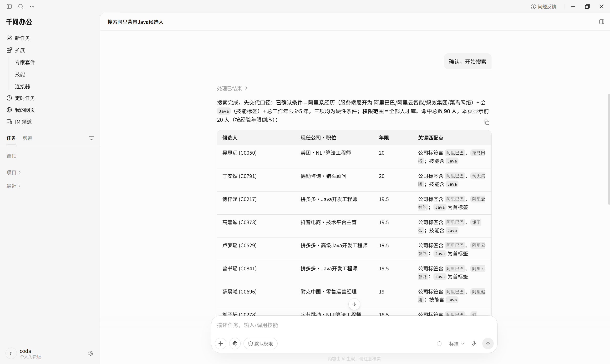Open the 默认权限 permission selector

pyautogui.click(x=260, y=344)
